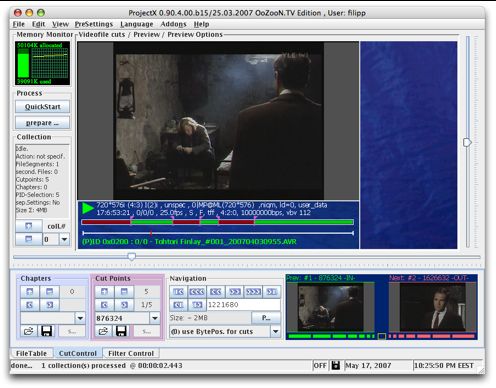
Task: Step one frame forward with the I> button
Action: click(197, 305)
